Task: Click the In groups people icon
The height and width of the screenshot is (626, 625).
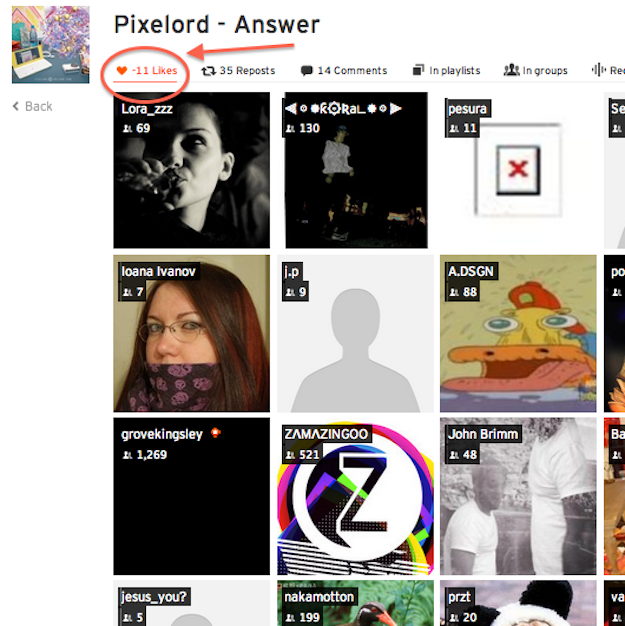Action: (x=511, y=70)
